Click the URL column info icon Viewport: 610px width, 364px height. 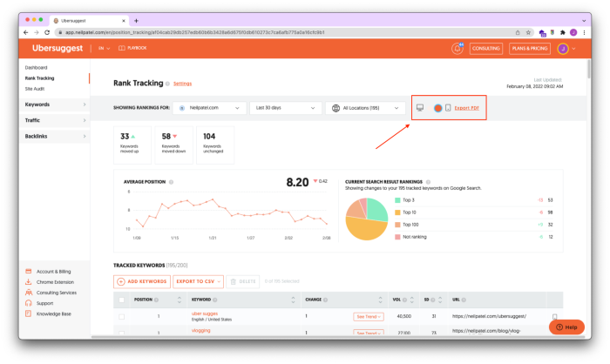click(464, 300)
